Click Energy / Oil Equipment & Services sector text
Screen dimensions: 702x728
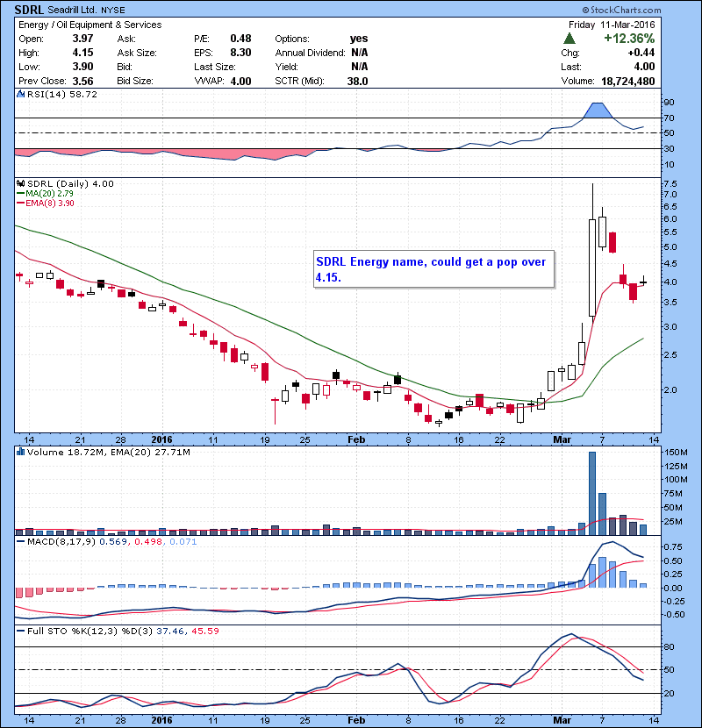[90, 25]
